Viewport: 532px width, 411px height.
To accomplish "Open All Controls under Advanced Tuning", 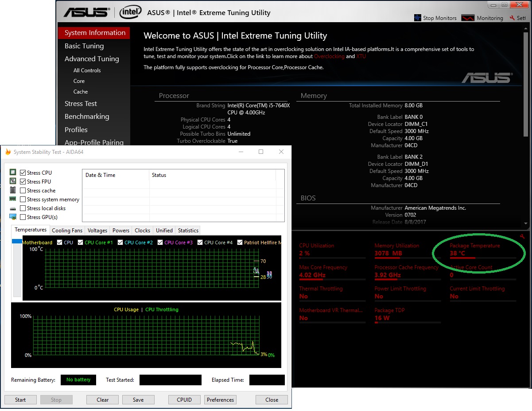I will [x=87, y=70].
